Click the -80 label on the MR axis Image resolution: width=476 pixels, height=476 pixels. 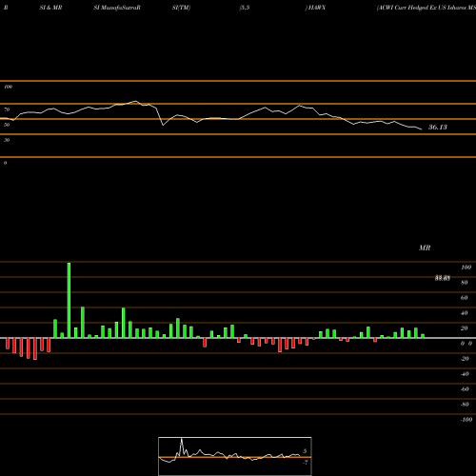point(465,405)
